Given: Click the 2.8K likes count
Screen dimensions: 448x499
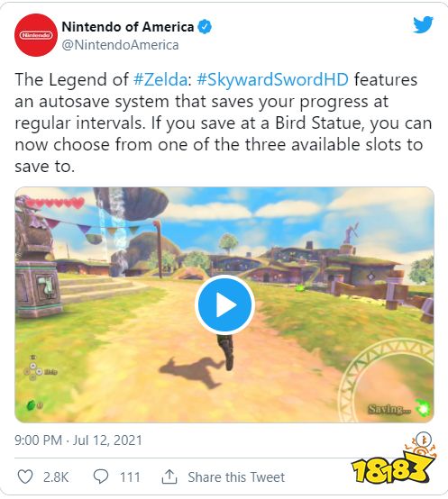Looking at the screenshot, I should 56,477.
